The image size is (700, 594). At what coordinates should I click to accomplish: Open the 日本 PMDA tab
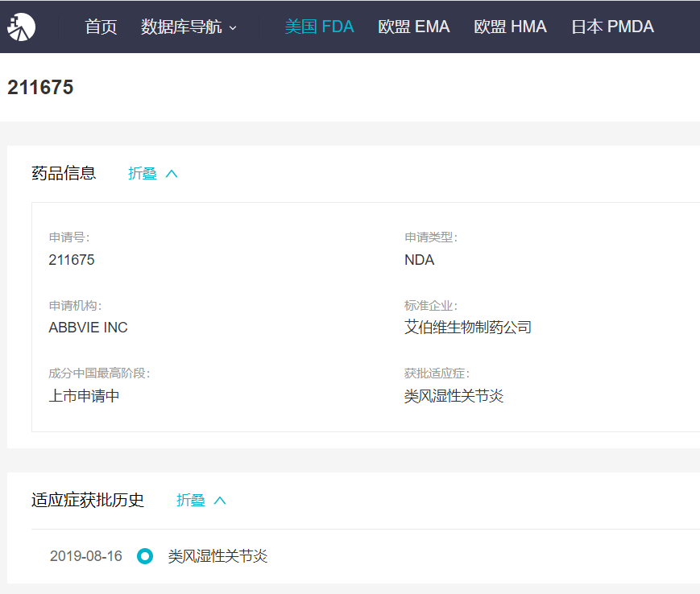[612, 27]
